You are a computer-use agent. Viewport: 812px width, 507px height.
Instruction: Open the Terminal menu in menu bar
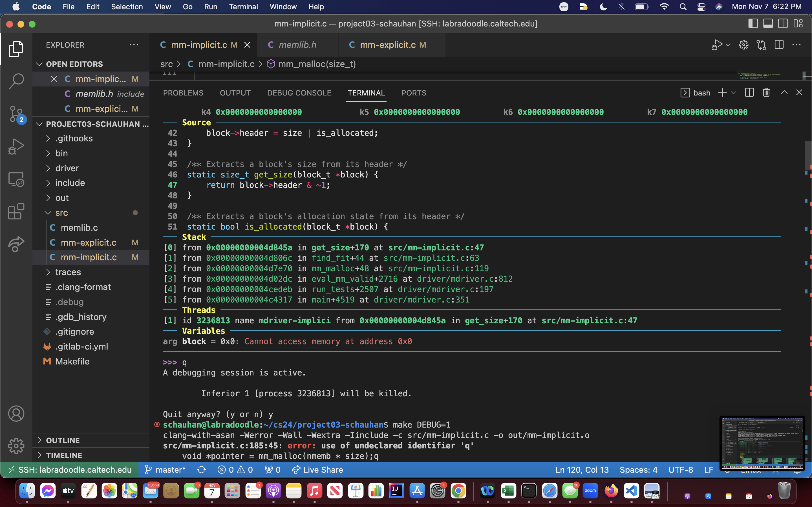click(x=243, y=7)
